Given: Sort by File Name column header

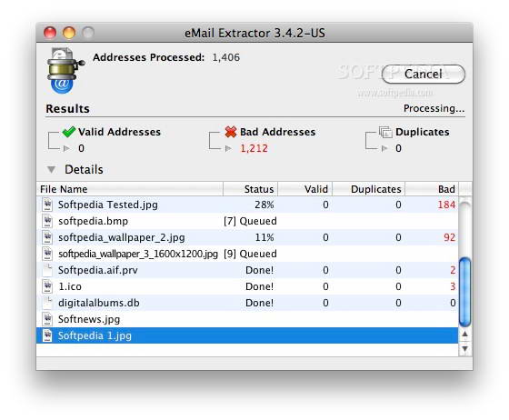Looking at the screenshot, I should pyautogui.click(x=129, y=189).
